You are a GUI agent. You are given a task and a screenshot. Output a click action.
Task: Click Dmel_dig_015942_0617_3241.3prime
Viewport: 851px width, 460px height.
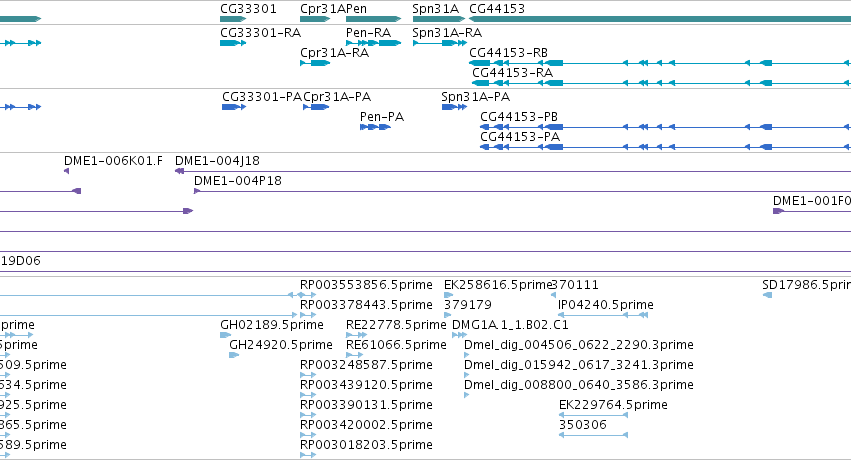tap(579, 365)
